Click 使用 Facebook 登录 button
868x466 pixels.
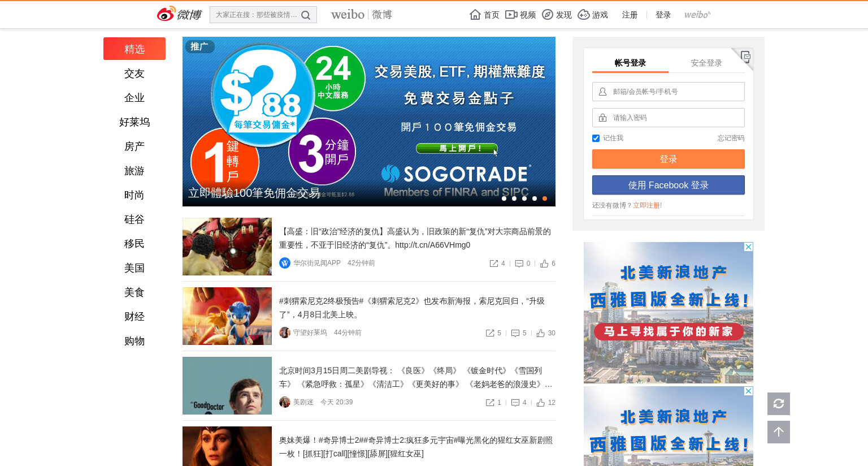[x=669, y=185]
